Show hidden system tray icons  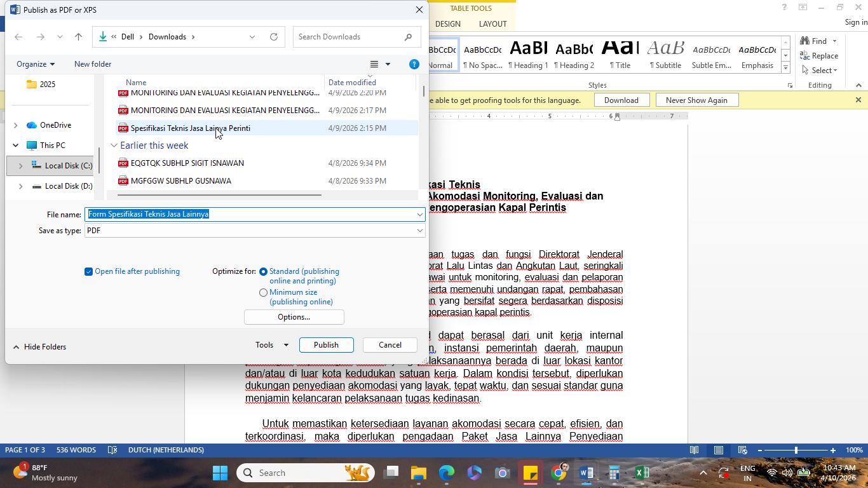[x=703, y=473]
